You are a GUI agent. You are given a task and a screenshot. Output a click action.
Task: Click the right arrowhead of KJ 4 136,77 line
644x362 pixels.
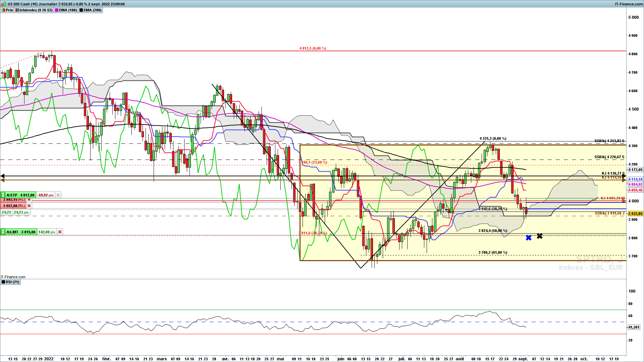click(624, 176)
